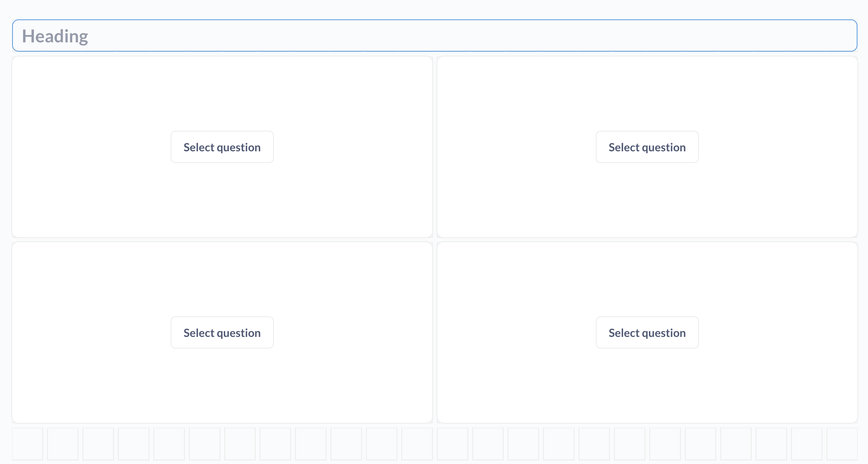This screenshot has height=464, width=868.
Task: Click the fifth grid cell from left
Action: click(x=169, y=444)
